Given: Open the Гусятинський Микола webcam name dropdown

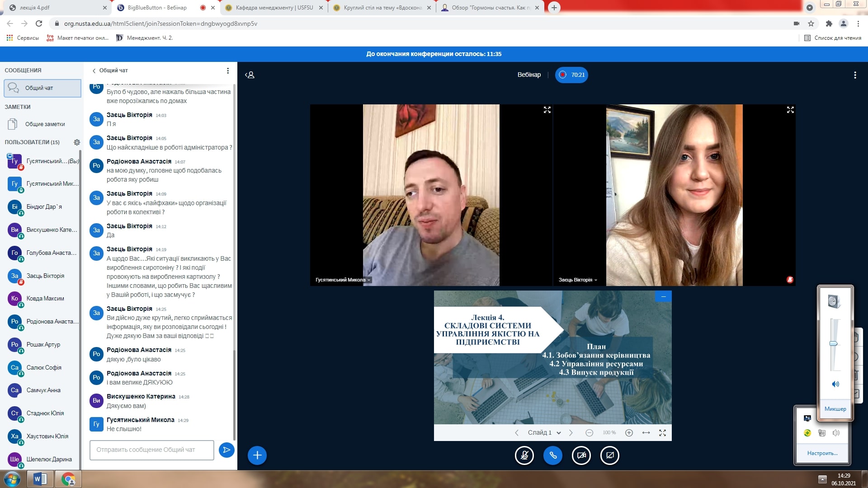Looking at the screenshot, I should tap(343, 280).
